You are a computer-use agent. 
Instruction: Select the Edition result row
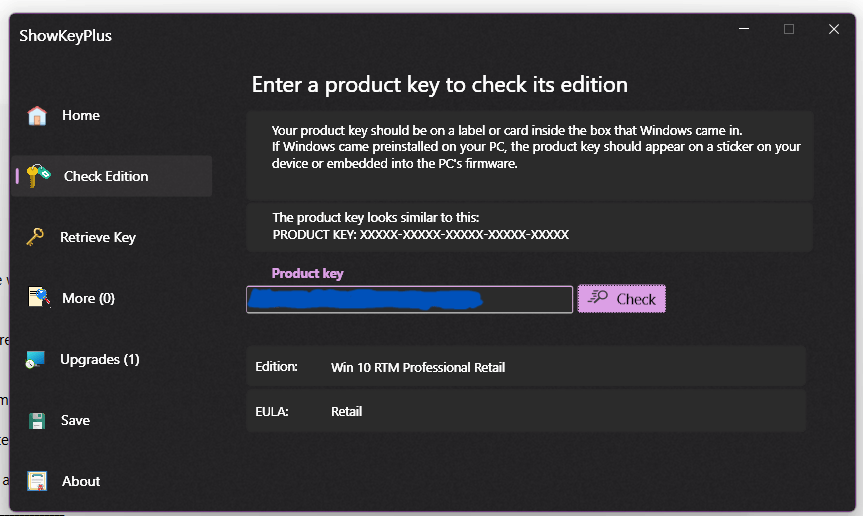526,367
